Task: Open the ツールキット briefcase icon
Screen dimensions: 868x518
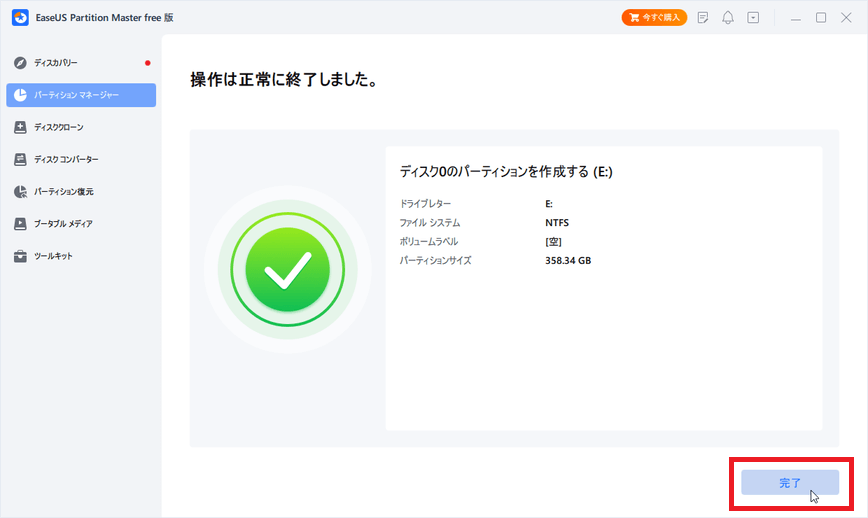Action: 20,256
